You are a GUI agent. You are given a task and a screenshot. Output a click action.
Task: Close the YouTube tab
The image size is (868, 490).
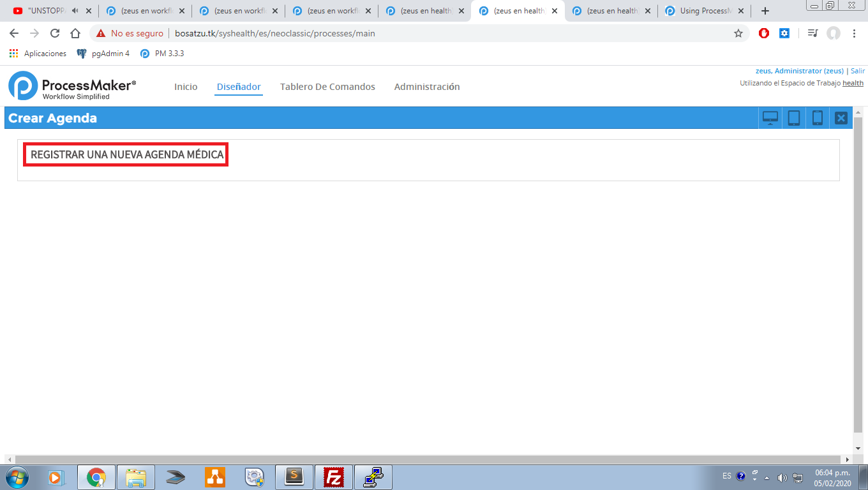coord(89,11)
